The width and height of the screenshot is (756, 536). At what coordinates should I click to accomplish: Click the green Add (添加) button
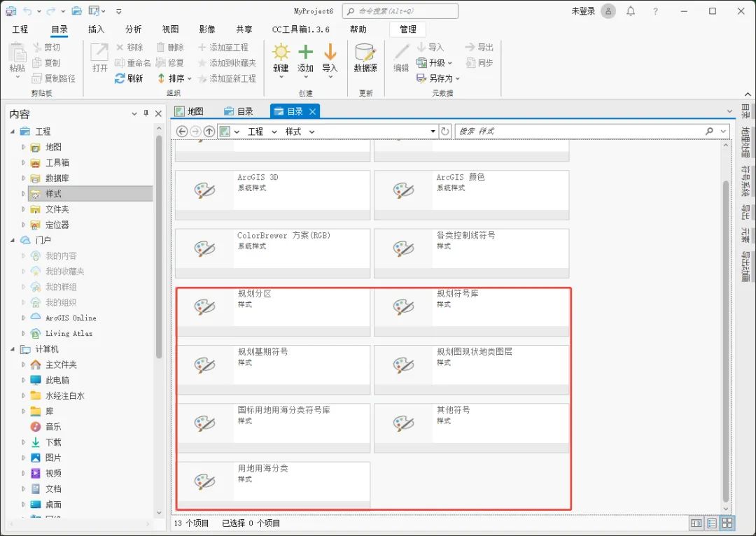click(x=305, y=60)
